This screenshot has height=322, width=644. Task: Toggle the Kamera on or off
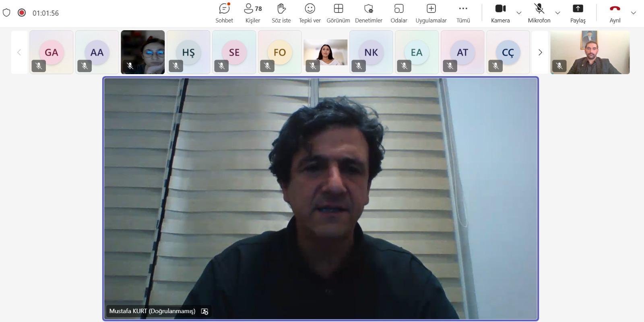(500, 13)
